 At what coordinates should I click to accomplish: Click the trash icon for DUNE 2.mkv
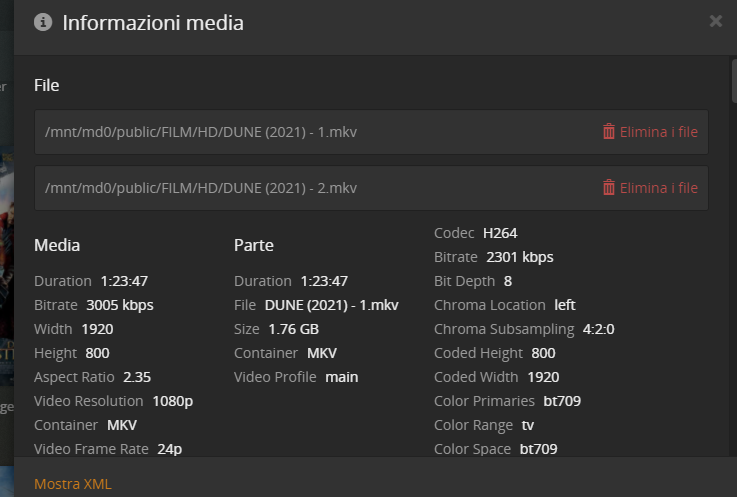[x=609, y=188]
